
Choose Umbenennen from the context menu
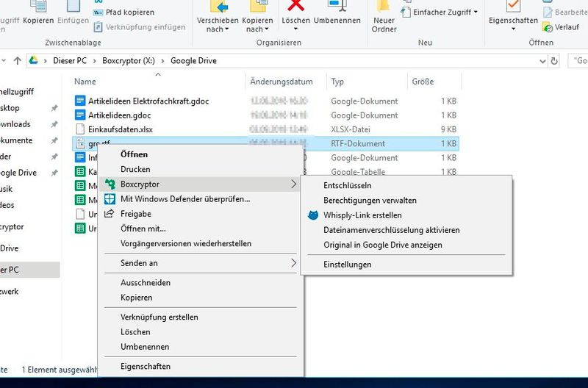pos(145,347)
